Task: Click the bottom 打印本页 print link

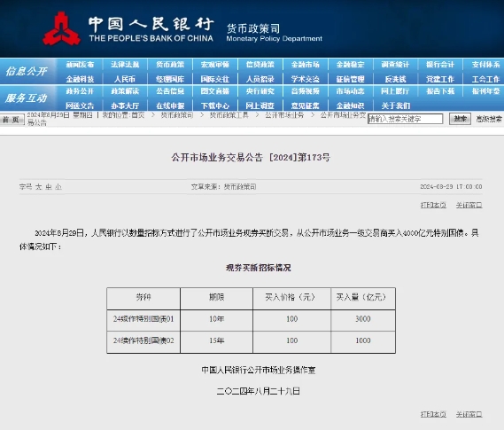Action: pyautogui.click(x=433, y=414)
